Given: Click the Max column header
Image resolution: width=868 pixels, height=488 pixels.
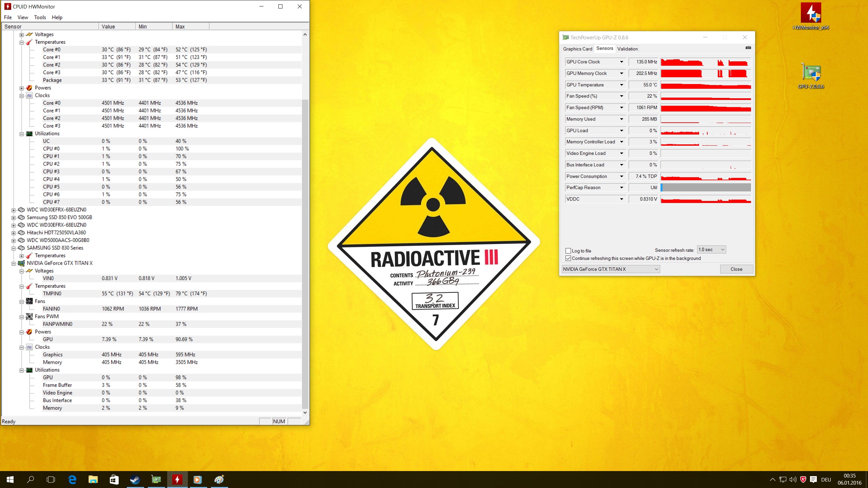Looking at the screenshot, I should [x=190, y=26].
